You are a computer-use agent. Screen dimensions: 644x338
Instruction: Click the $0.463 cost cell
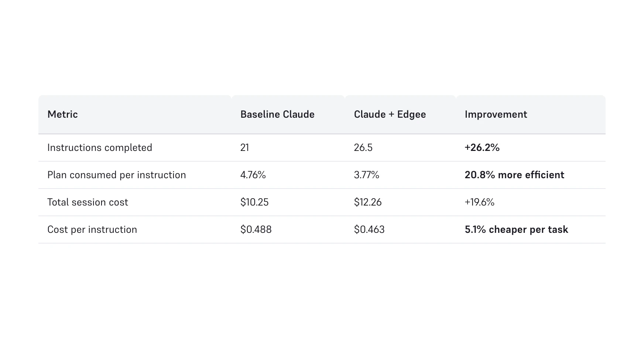(x=369, y=230)
